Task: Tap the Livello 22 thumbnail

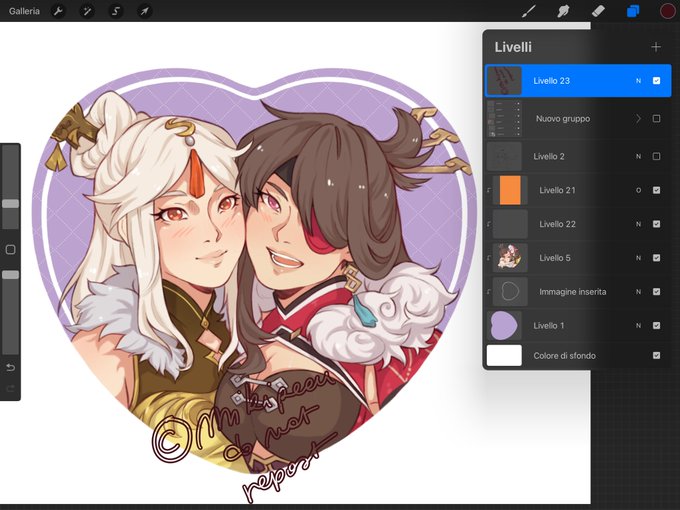Action: [x=510, y=224]
